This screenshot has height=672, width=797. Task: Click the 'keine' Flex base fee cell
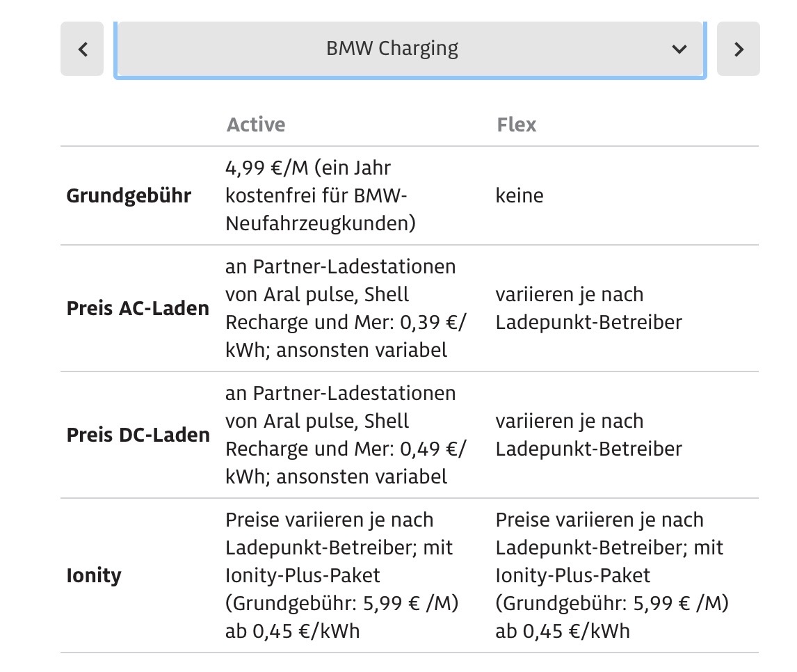[x=520, y=195]
